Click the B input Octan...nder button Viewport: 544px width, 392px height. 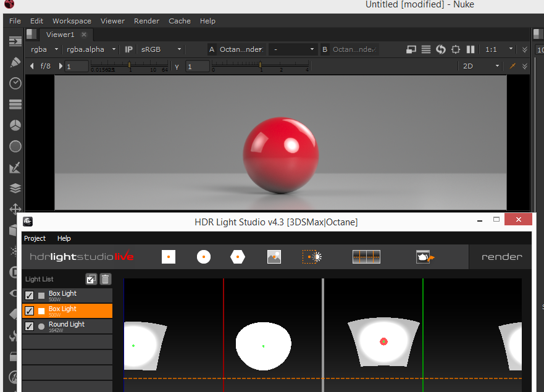[x=354, y=49]
